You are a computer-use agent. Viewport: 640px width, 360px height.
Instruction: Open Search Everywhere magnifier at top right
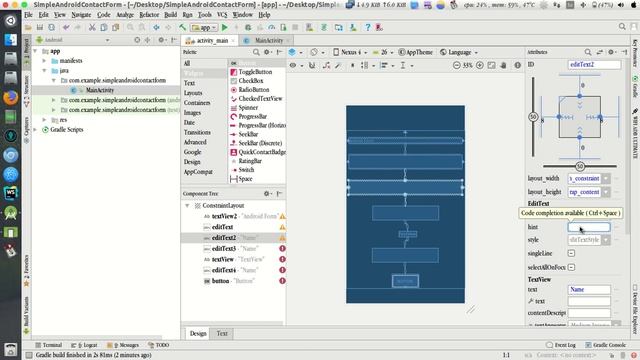(622, 27)
